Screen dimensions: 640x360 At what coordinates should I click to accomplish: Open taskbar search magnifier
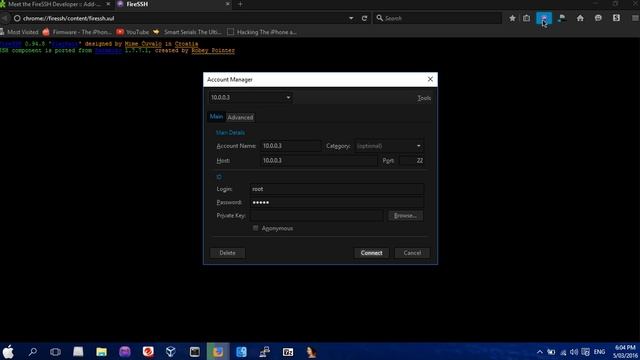33,351
